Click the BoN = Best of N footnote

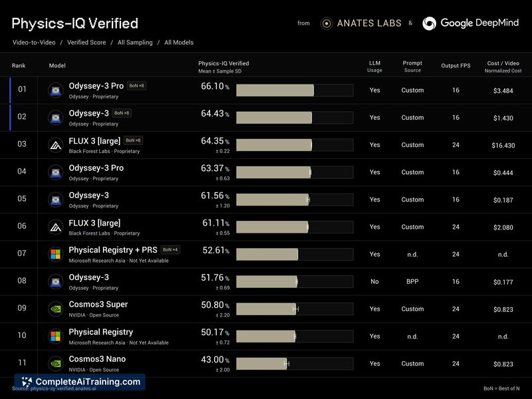tap(501, 388)
